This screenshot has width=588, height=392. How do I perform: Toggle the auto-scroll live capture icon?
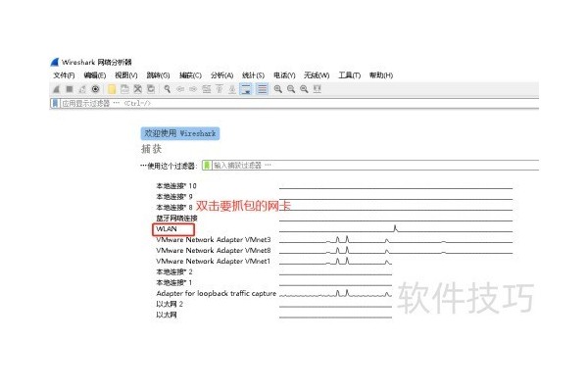pyautogui.click(x=246, y=89)
